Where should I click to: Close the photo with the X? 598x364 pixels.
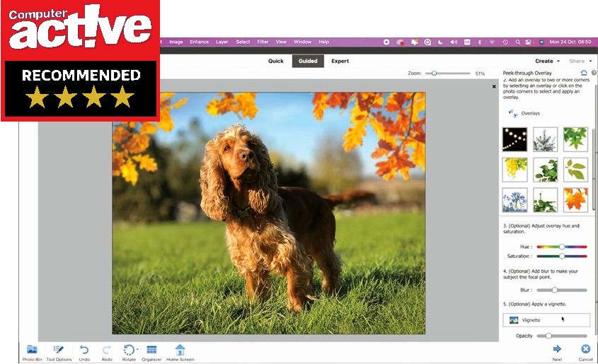pos(494,87)
